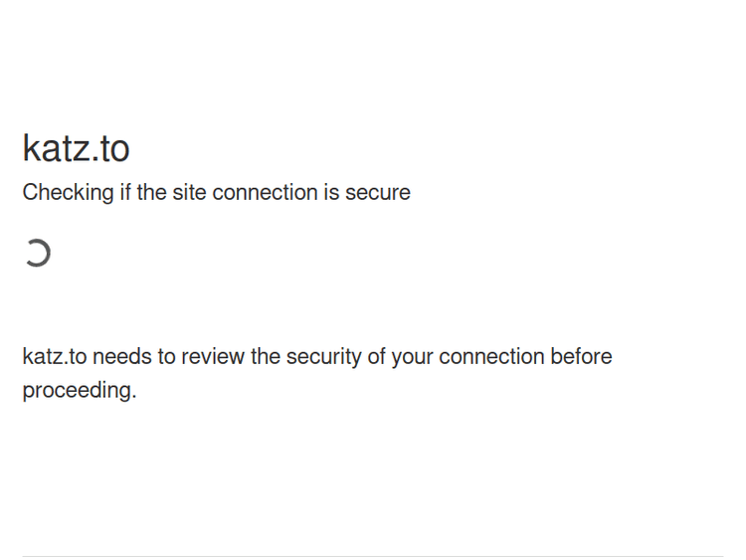746x560 pixels.
Task: Click the katz.to page heading
Action: (76, 149)
